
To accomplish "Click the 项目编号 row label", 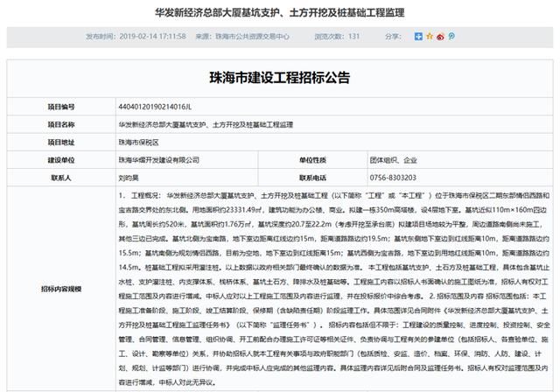I will click(x=61, y=107).
